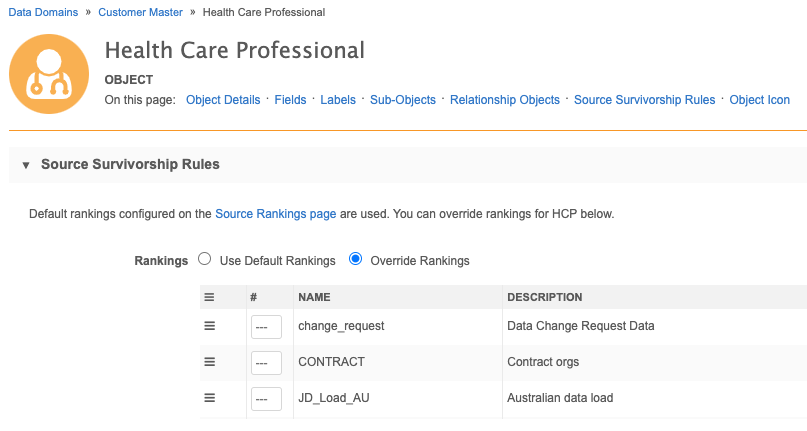Jump to Labels section
This screenshot has height=431, width=807.
338,100
